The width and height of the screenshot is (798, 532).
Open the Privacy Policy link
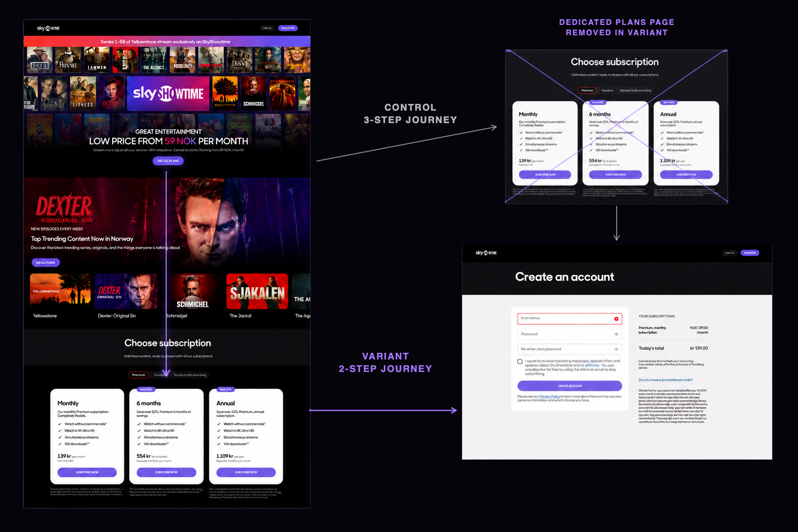click(x=550, y=396)
